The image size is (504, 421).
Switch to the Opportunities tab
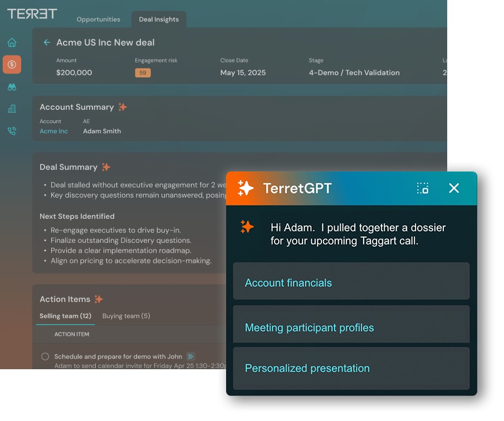[99, 19]
